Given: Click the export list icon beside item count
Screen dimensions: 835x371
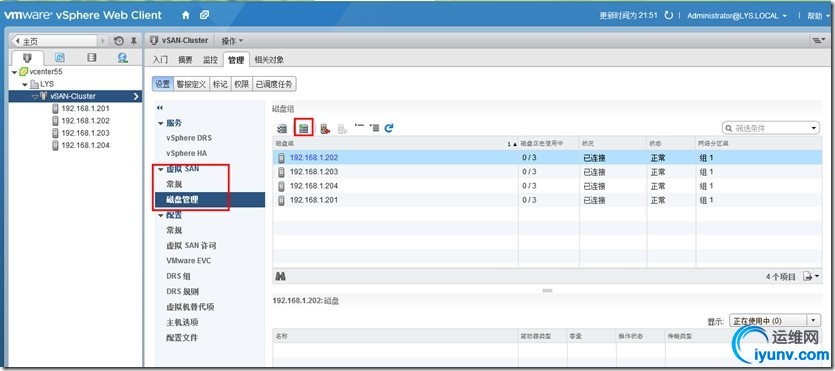Looking at the screenshot, I should pyautogui.click(x=812, y=276).
